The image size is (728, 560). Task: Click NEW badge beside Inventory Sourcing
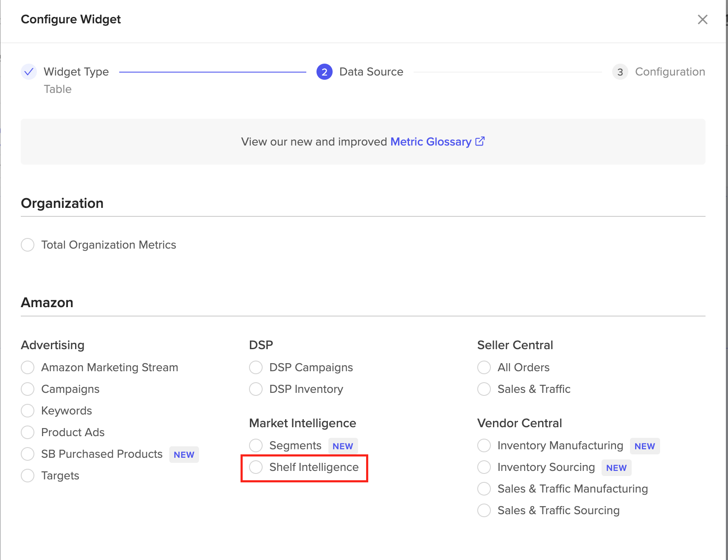pyautogui.click(x=616, y=468)
